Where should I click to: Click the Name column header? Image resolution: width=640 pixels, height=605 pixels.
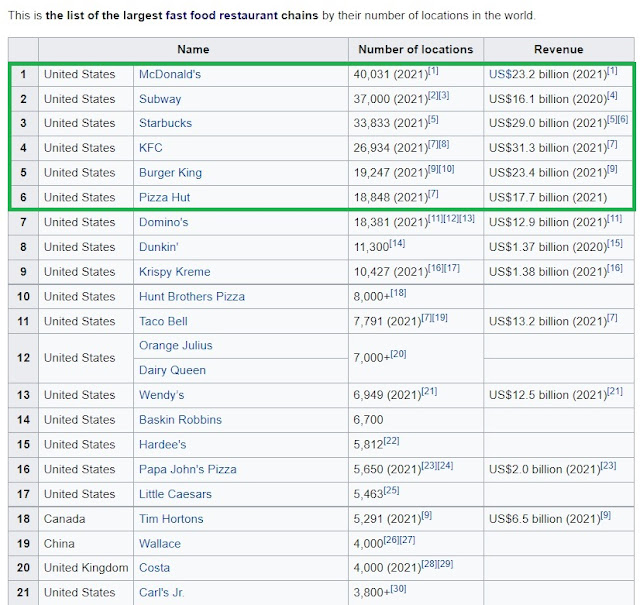pos(193,49)
